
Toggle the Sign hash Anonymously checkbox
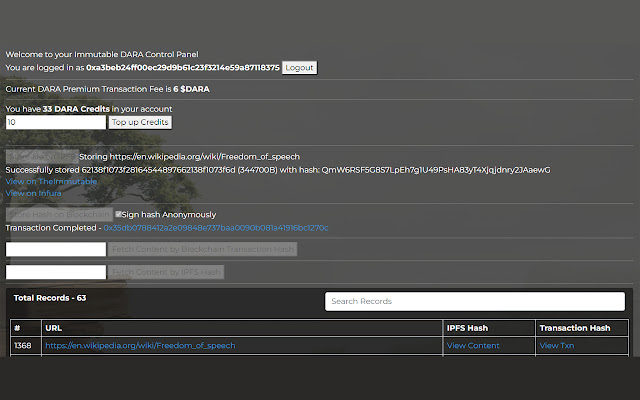[x=118, y=214]
